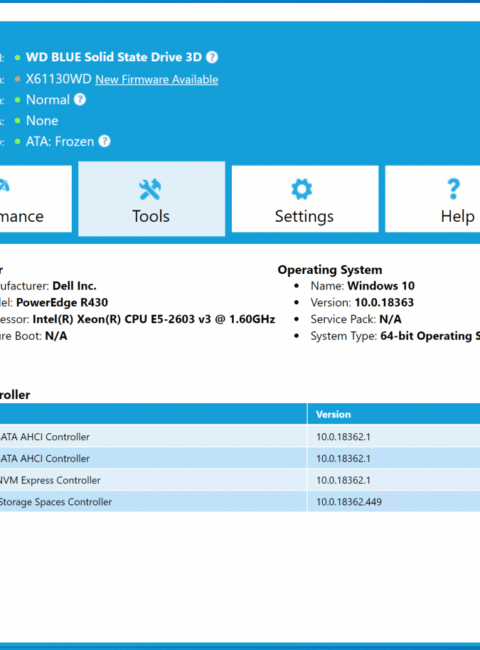
Task: Click the PowerEdge R430 model text
Action: pos(62,303)
